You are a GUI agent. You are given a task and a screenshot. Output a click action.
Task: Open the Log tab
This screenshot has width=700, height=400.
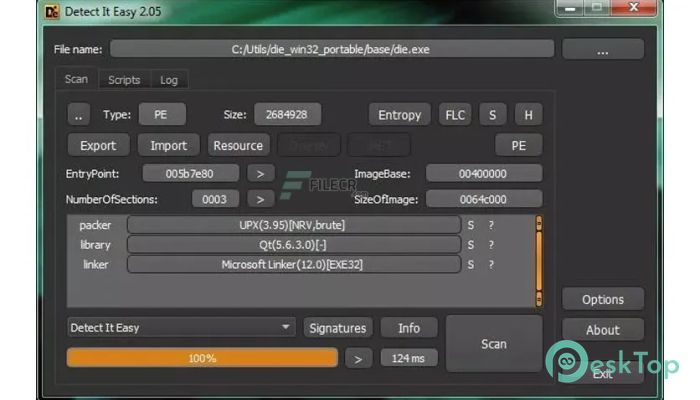[x=169, y=80]
